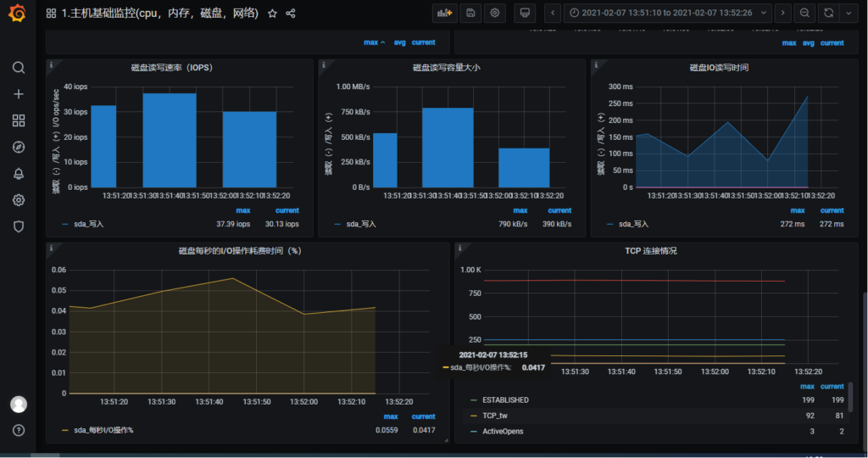This screenshot has width=868, height=458.
Task: Open info icon on 磁盘读写容量大小 panel
Action: click(x=324, y=64)
